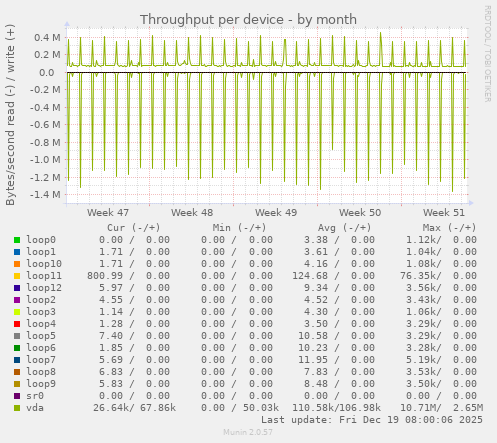Click the 'vda' device label

(x=35, y=408)
